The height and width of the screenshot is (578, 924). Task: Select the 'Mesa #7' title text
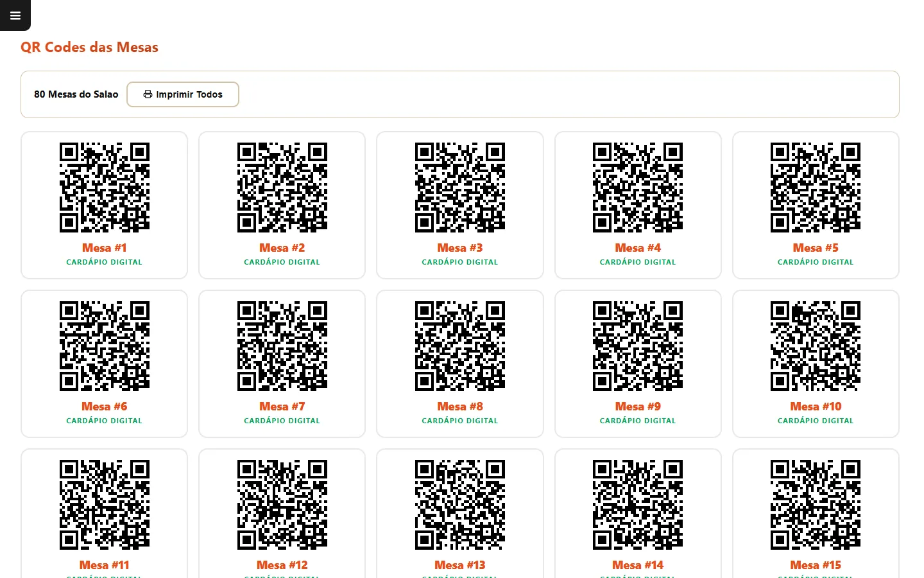[282, 407]
